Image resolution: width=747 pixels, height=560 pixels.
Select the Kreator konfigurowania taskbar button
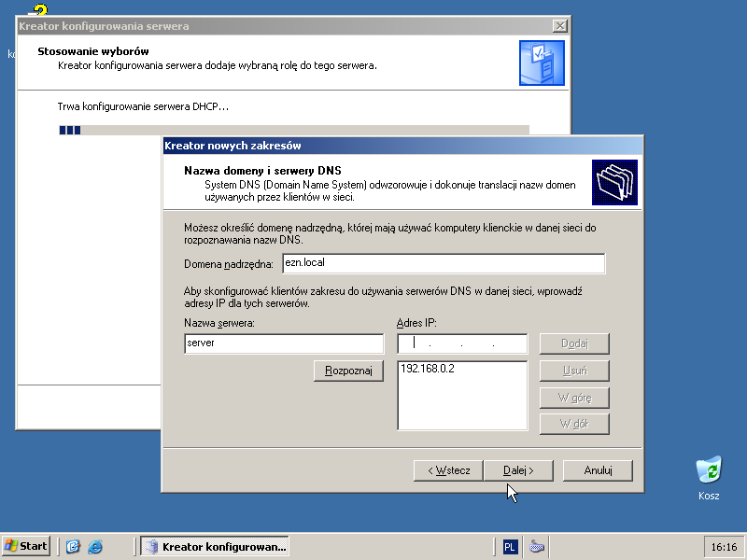point(215,546)
